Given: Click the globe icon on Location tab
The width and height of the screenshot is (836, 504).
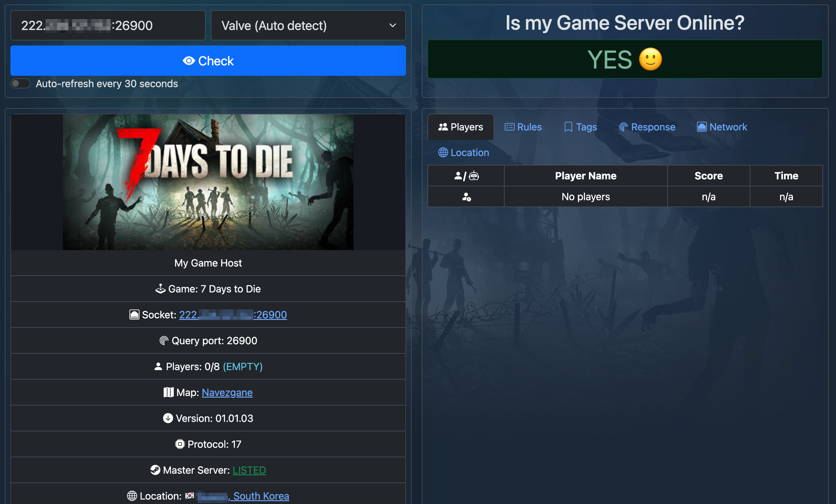Looking at the screenshot, I should click(443, 153).
